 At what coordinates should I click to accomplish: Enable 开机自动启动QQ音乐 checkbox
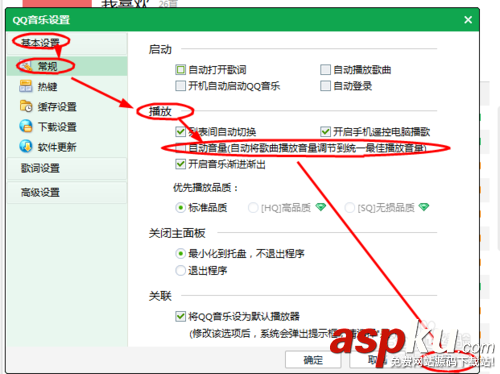point(180,86)
